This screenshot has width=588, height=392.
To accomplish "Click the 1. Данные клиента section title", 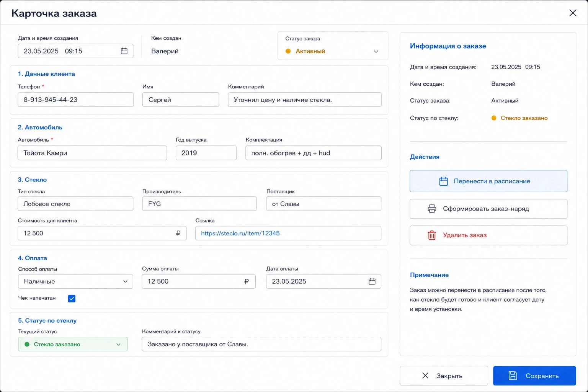I will 46,74.
